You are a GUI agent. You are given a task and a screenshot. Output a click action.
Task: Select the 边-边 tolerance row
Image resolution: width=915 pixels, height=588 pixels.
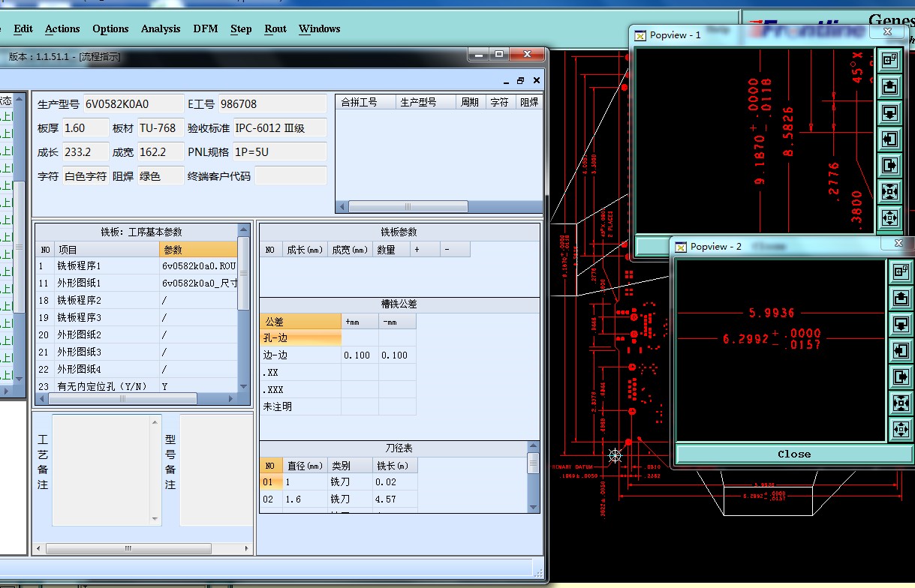pos(299,355)
